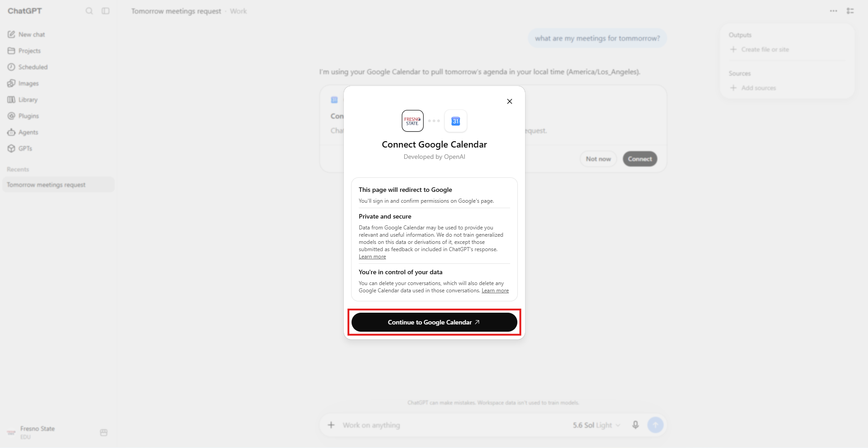Click the gray Connect button
Image resolution: width=868 pixels, height=448 pixels.
click(x=640, y=159)
